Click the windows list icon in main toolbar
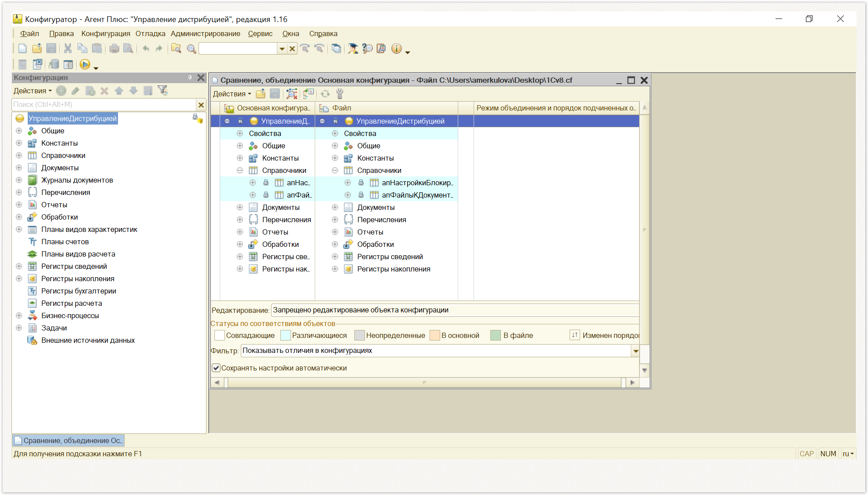The image size is (868, 495). tap(336, 49)
